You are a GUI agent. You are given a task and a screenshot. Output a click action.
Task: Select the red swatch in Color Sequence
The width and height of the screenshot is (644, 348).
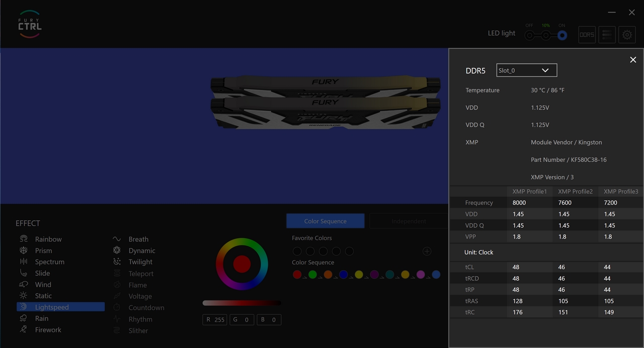pos(297,274)
